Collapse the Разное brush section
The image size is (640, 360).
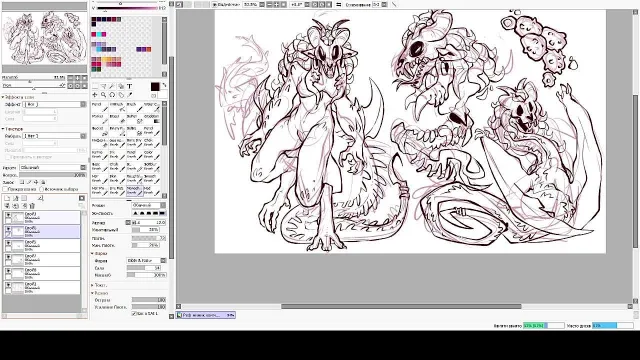[93, 293]
